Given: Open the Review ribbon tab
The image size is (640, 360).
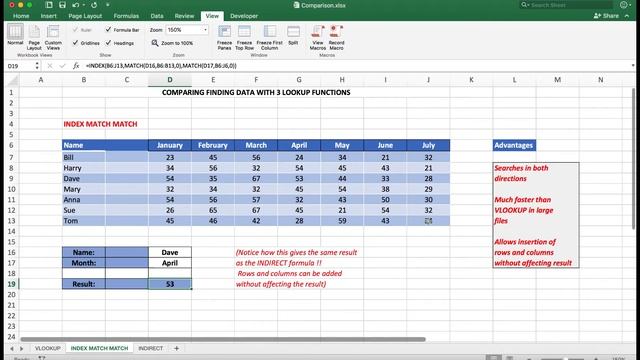Looking at the screenshot, I should click(x=184, y=16).
